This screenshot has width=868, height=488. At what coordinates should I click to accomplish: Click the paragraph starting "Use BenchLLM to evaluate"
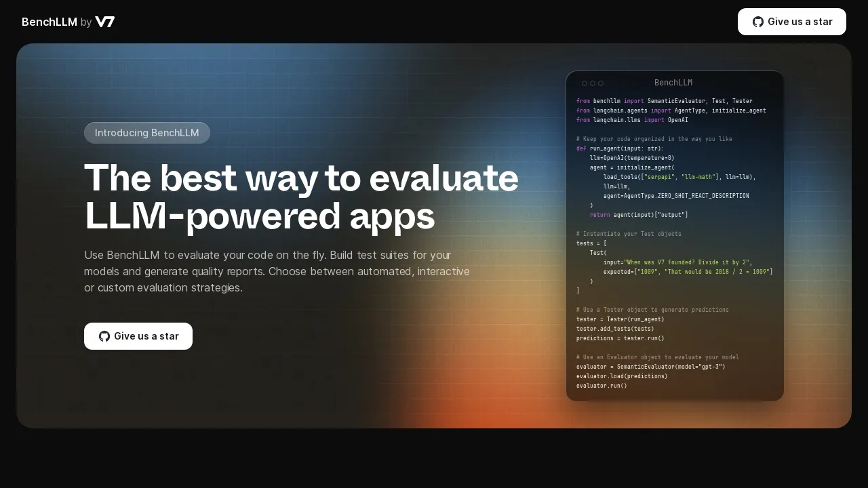click(x=277, y=271)
